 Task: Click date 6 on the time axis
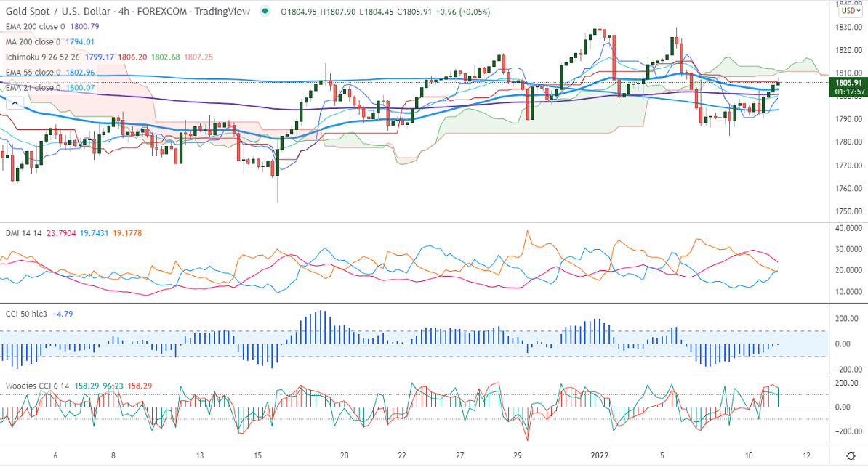tap(55, 456)
